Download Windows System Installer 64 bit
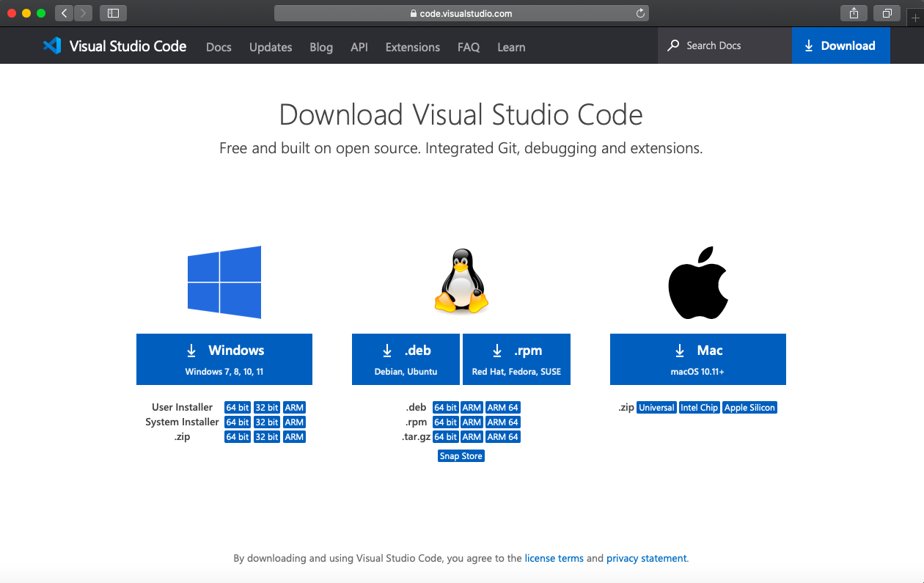924x583 pixels. click(x=238, y=422)
